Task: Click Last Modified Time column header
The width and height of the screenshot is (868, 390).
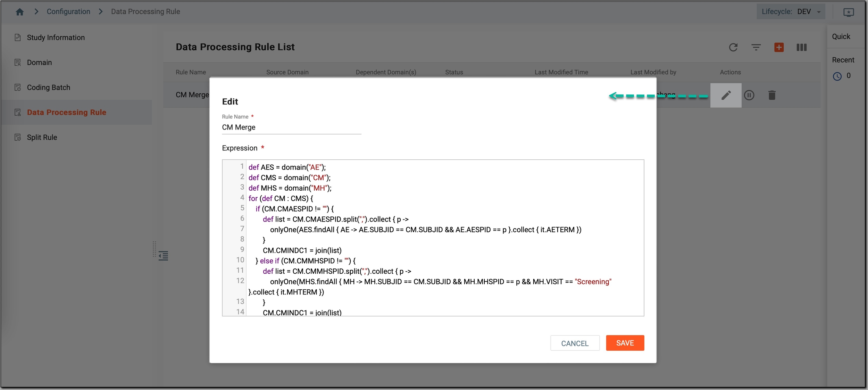Action: click(561, 72)
